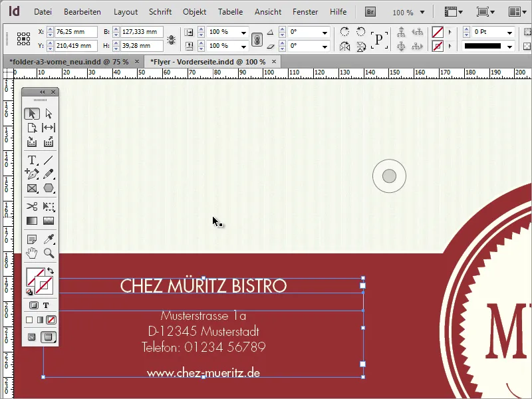The width and height of the screenshot is (532, 399).
Task: Expand the Scale Y percentage dropdown
Action: (243, 47)
